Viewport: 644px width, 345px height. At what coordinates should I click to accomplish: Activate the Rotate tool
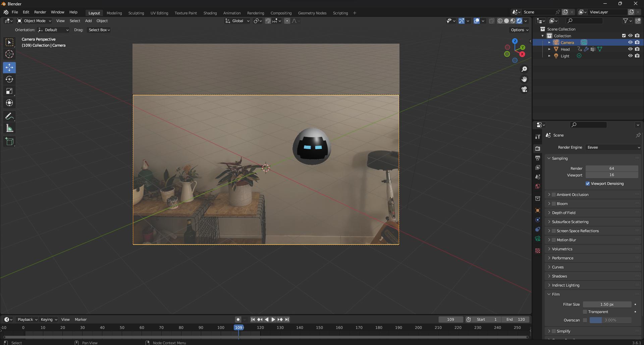9,79
